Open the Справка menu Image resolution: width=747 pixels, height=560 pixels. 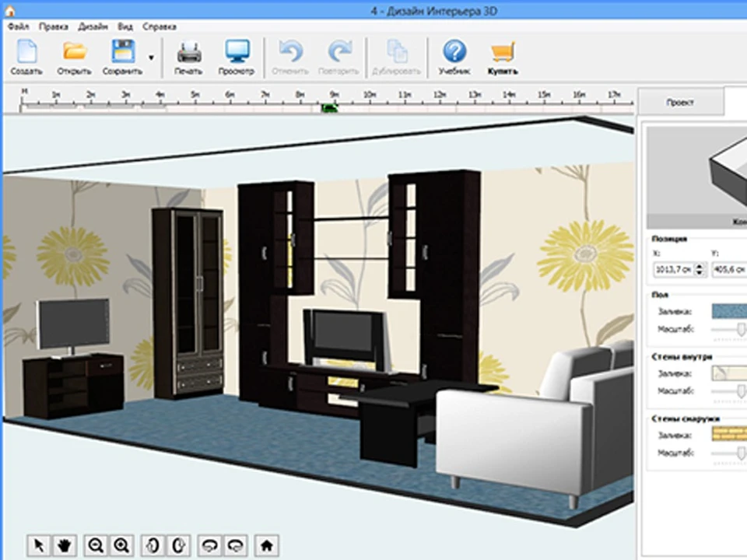(x=160, y=26)
